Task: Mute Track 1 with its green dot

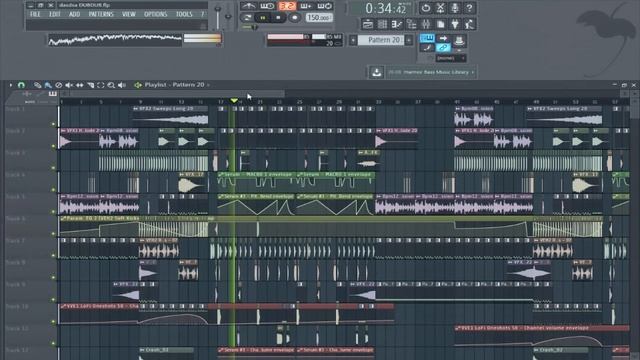Action: (x=53, y=124)
